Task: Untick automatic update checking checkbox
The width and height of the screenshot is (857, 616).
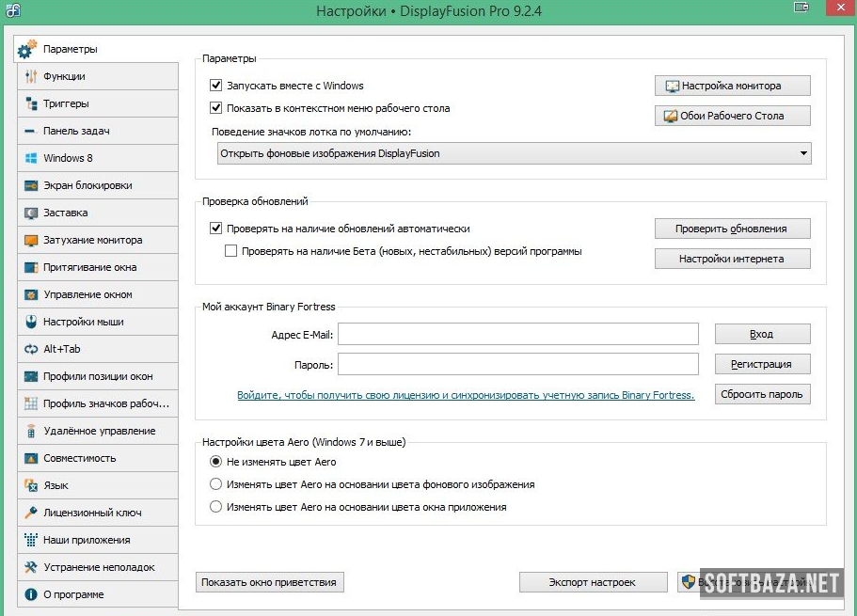Action: [x=216, y=229]
